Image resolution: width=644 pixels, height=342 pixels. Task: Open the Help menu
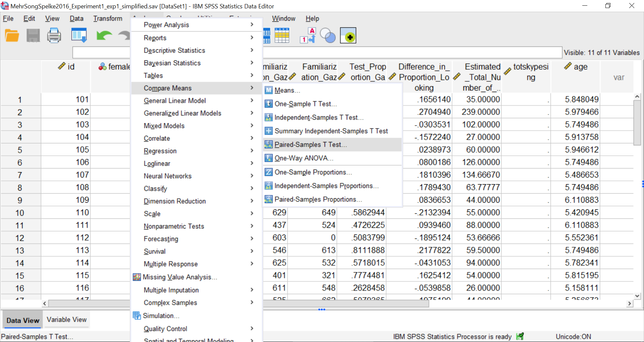pos(312,18)
